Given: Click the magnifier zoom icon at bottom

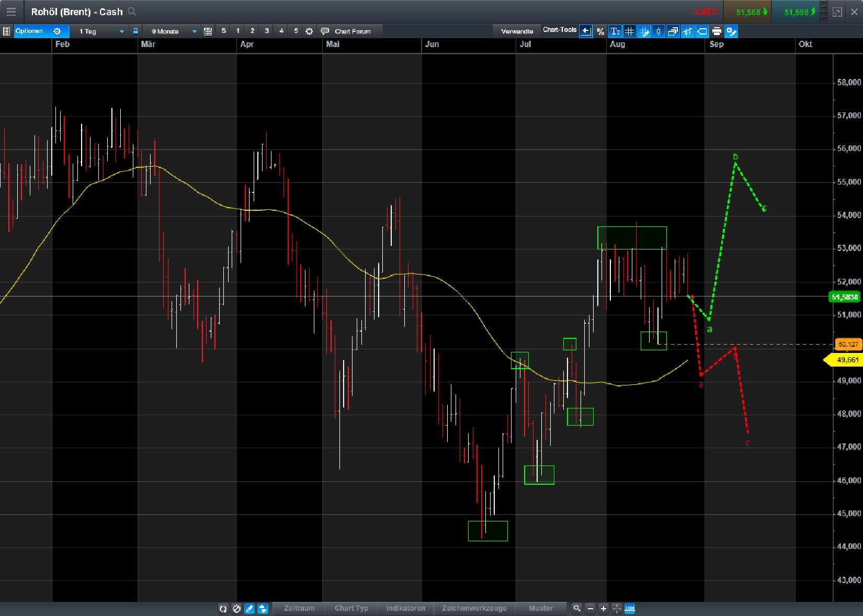Looking at the screenshot, I should 577,608.
